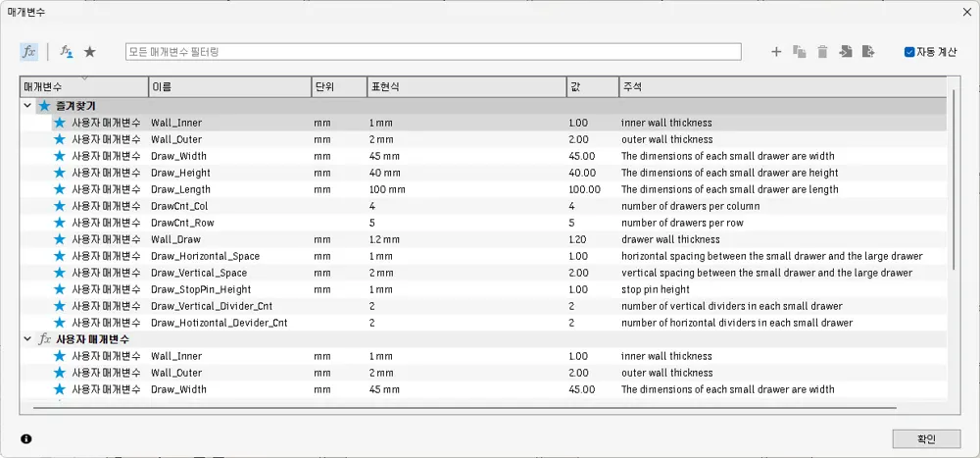Click the comment "stop pin height"
This screenshot has width=980, height=458.
[655, 289]
